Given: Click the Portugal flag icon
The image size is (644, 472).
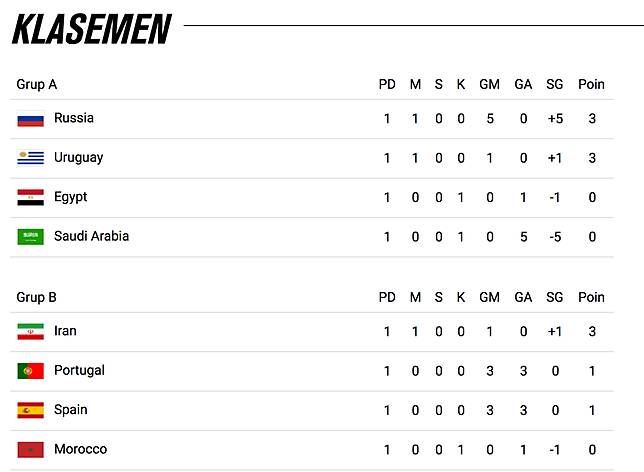Looking at the screenshot, I should [30, 371].
